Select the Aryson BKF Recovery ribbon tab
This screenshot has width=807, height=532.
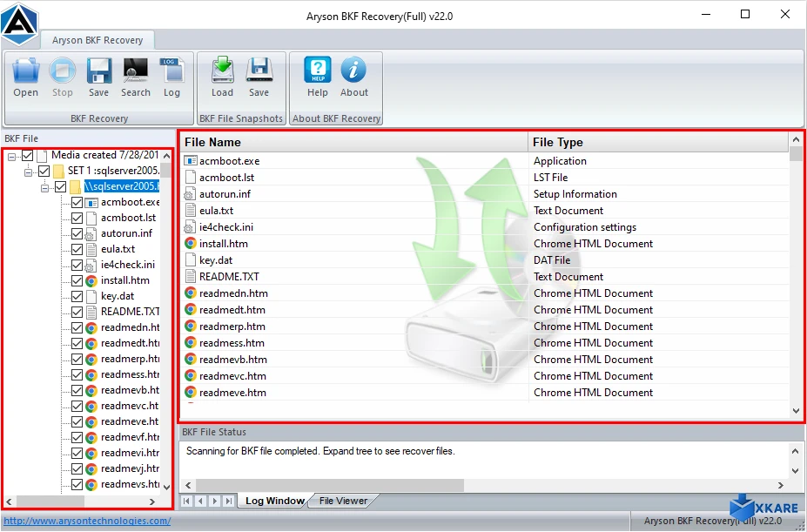coord(98,40)
